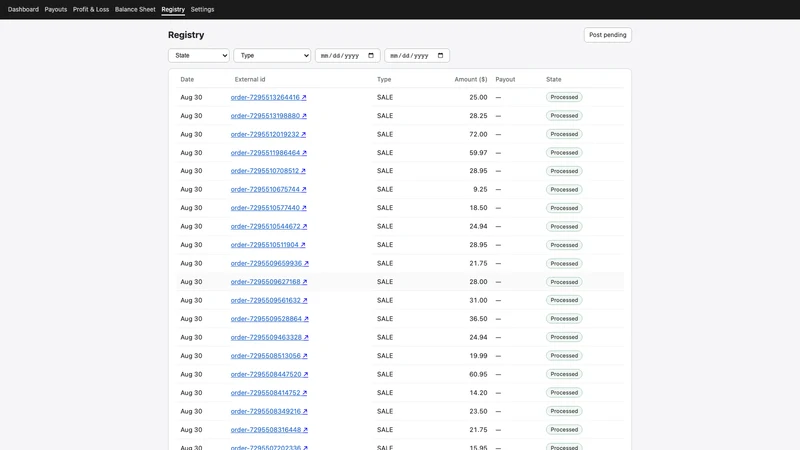Click the Payout column header
Viewport: 800px width, 450px height.
coord(505,79)
